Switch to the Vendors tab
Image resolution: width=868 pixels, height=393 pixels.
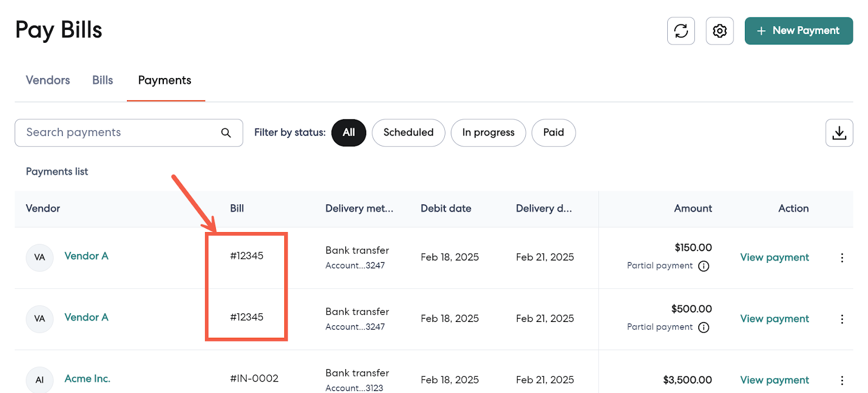coord(48,80)
